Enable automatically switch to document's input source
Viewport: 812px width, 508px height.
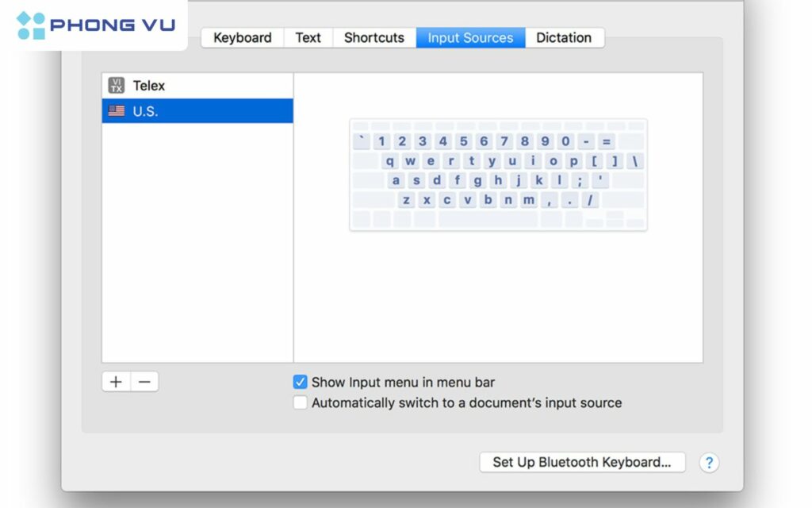click(301, 402)
